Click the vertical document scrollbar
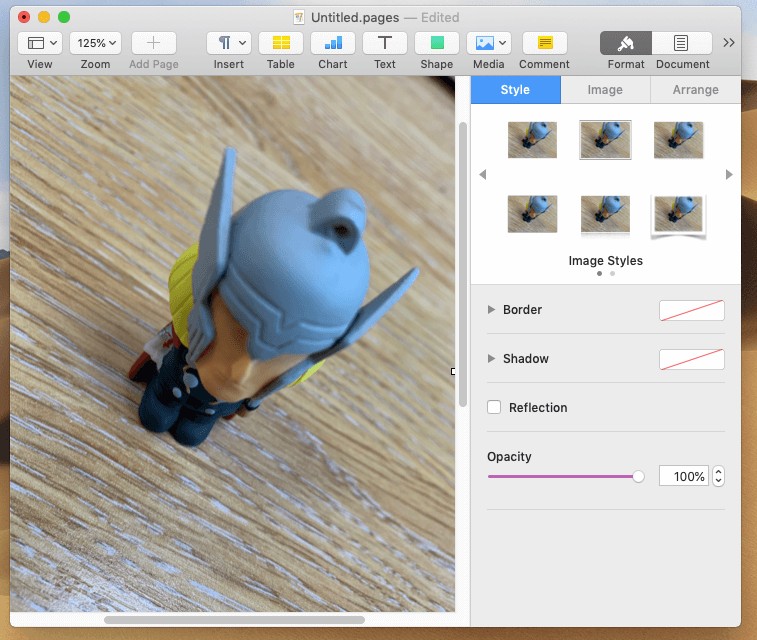 coord(463,264)
